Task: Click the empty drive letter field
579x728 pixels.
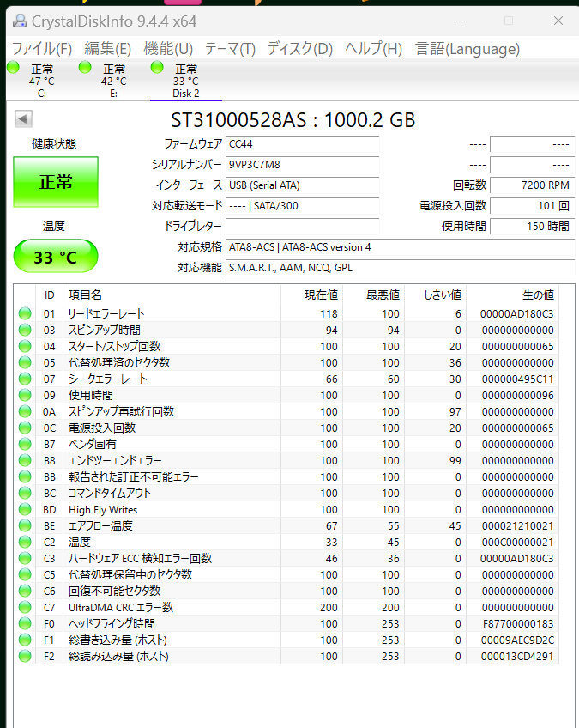Action: point(303,227)
